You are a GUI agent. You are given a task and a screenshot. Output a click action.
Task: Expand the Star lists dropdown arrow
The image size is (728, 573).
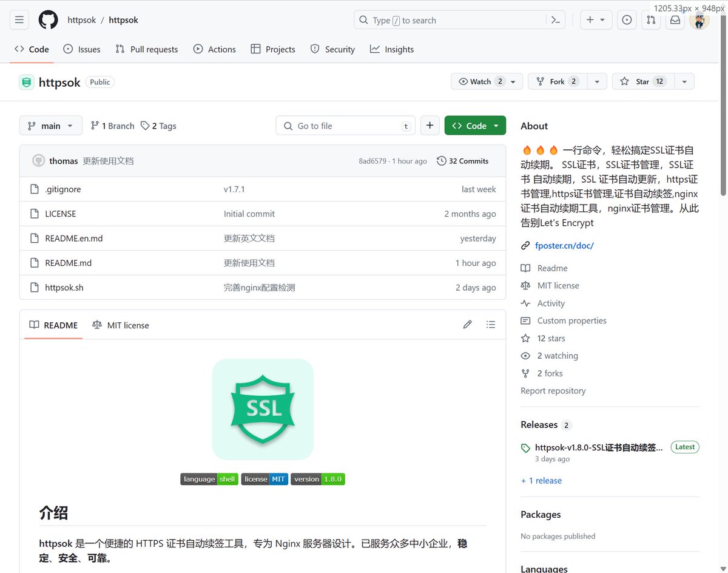[x=684, y=81]
